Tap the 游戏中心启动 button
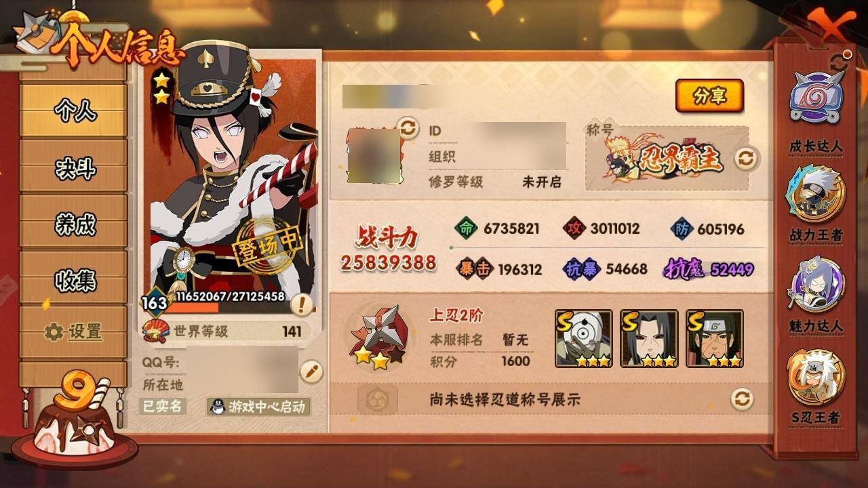This screenshot has height=488, width=868. click(259, 407)
